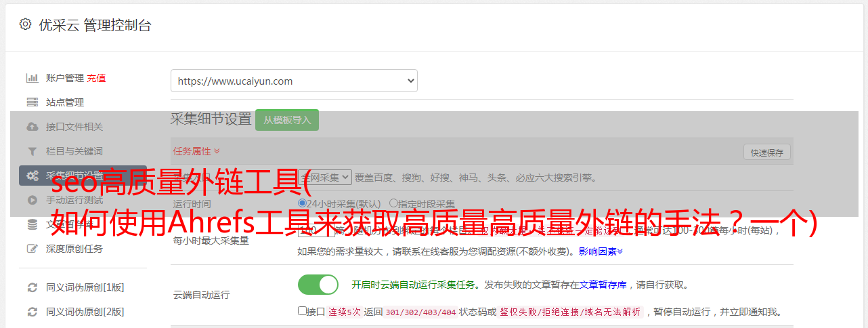Click the gears icon for 采集细节设置
This screenshot has height=328, width=868.
pyautogui.click(x=32, y=176)
